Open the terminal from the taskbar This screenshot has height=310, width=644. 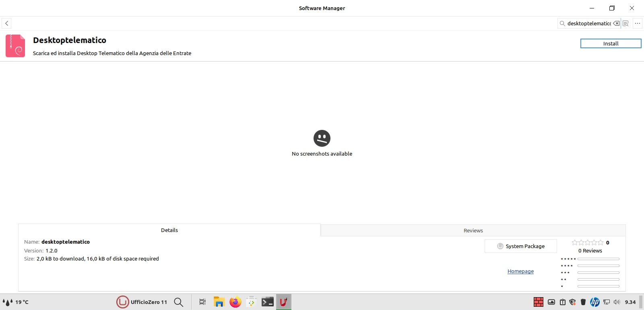268,302
